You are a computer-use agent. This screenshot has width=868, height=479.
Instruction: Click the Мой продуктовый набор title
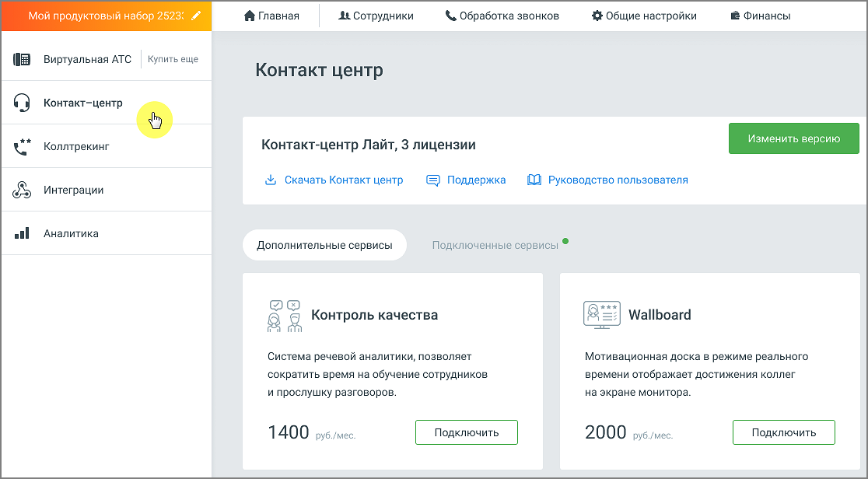click(x=106, y=16)
